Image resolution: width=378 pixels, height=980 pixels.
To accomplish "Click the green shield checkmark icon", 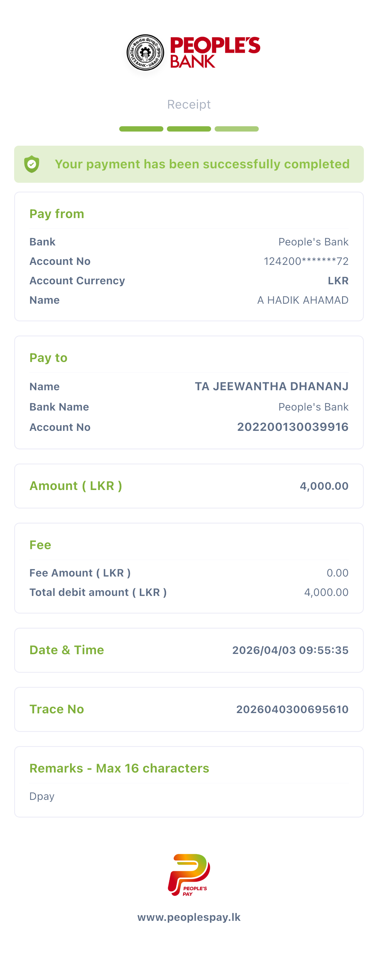I will coord(31,164).
